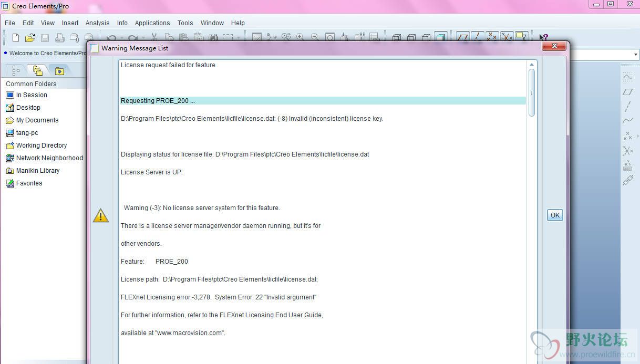Toggle datum points display icon
Screen dimensions: 640x364
click(492, 37)
